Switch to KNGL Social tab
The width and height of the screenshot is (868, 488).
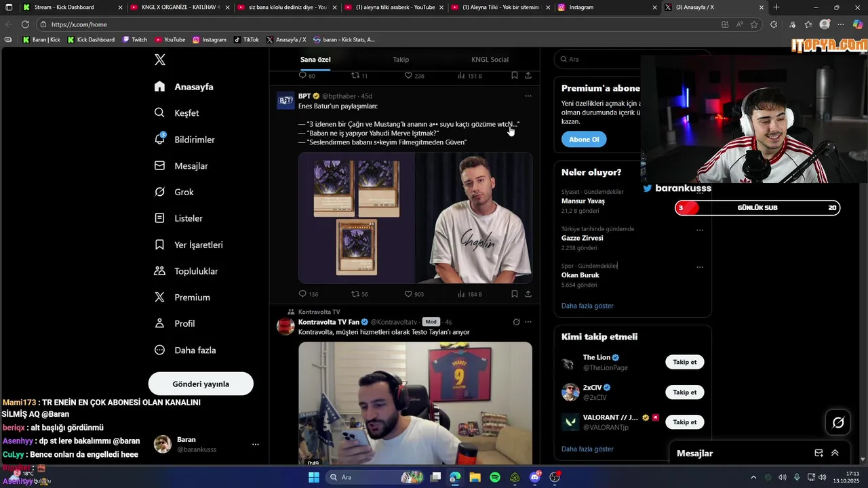pyautogui.click(x=490, y=60)
